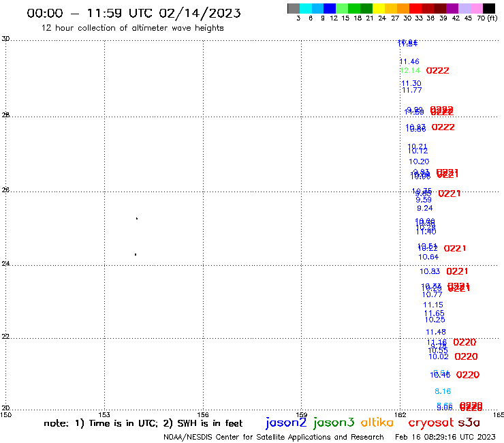Click the bright red 33 ft legend swatch

[x=415, y=8]
